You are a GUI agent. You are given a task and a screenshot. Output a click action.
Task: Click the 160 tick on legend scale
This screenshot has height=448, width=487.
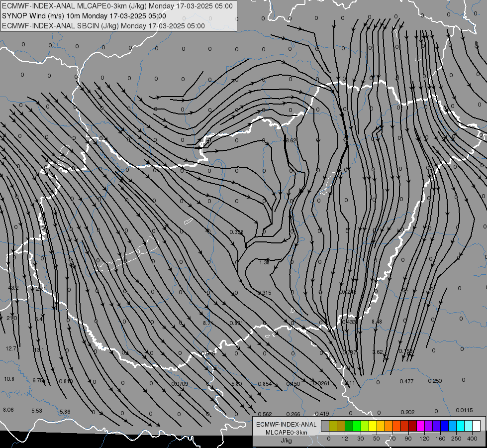click(440, 439)
